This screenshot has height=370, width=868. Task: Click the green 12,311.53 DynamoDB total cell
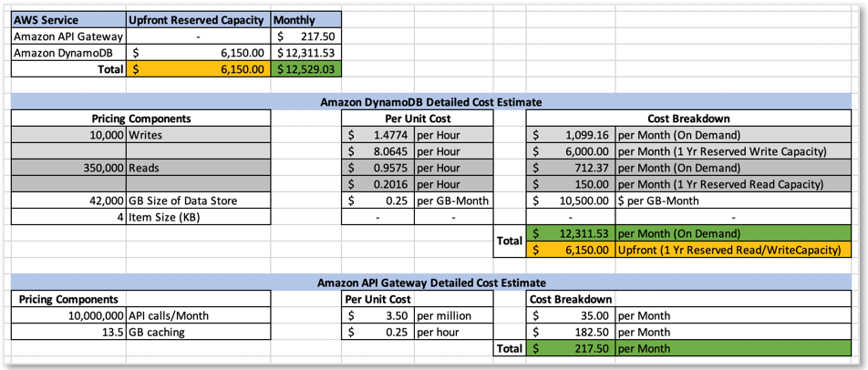pyautogui.click(x=570, y=233)
